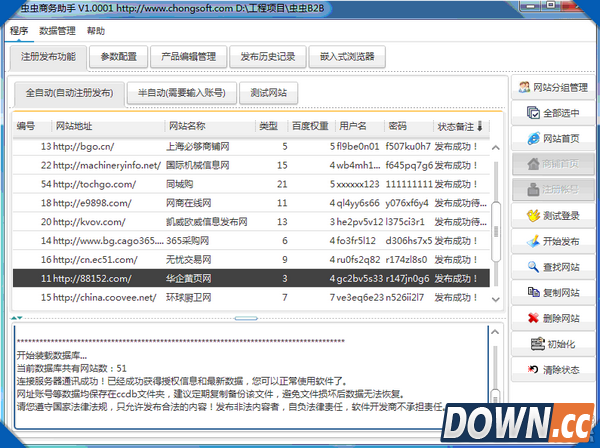Click 查找网站 magnifier icon

tap(533, 267)
